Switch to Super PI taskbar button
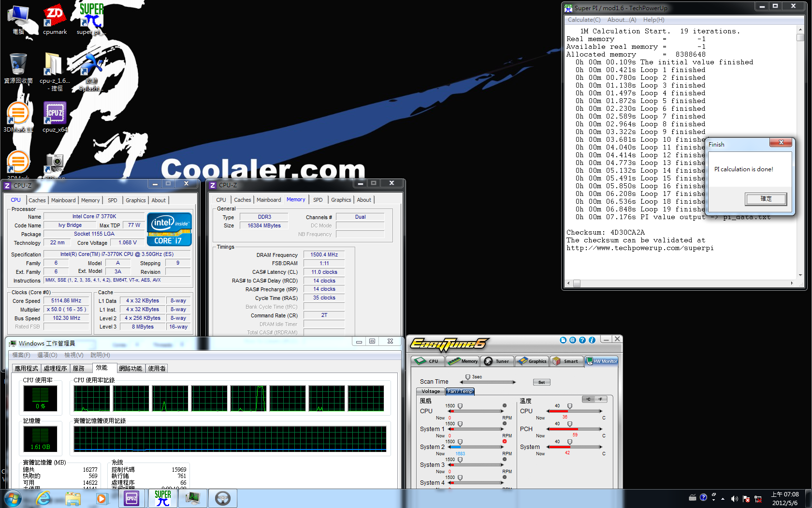The height and width of the screenshot is (508, 812). point(162,498)
